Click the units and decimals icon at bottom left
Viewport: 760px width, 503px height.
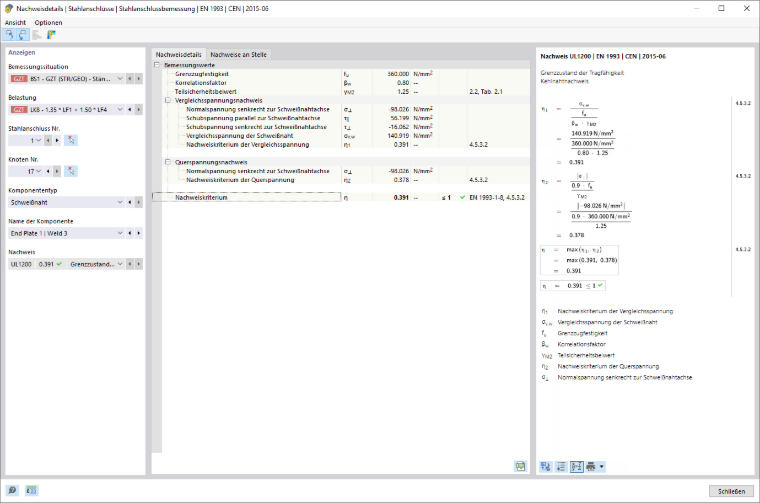pos(32,490)
